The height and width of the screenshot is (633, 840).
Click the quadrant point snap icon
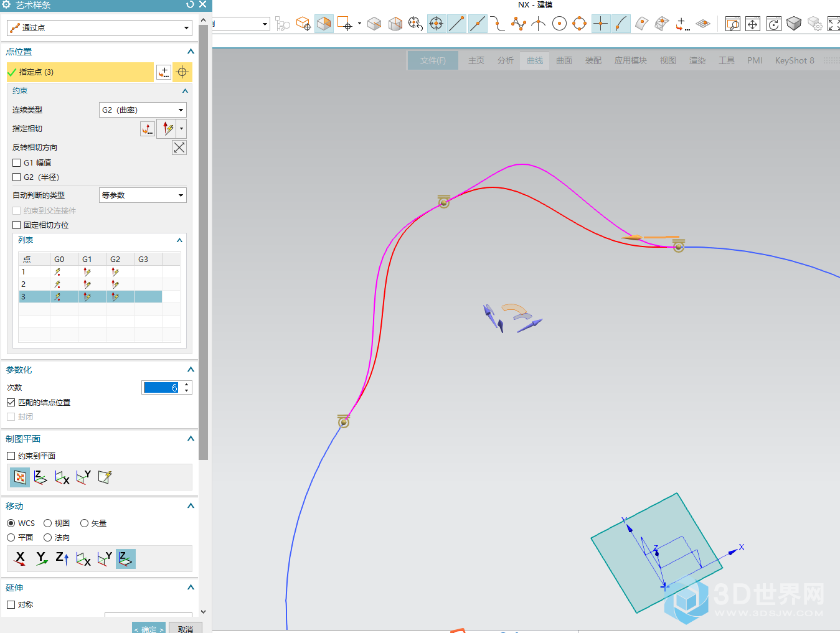[x=580, y=24]
